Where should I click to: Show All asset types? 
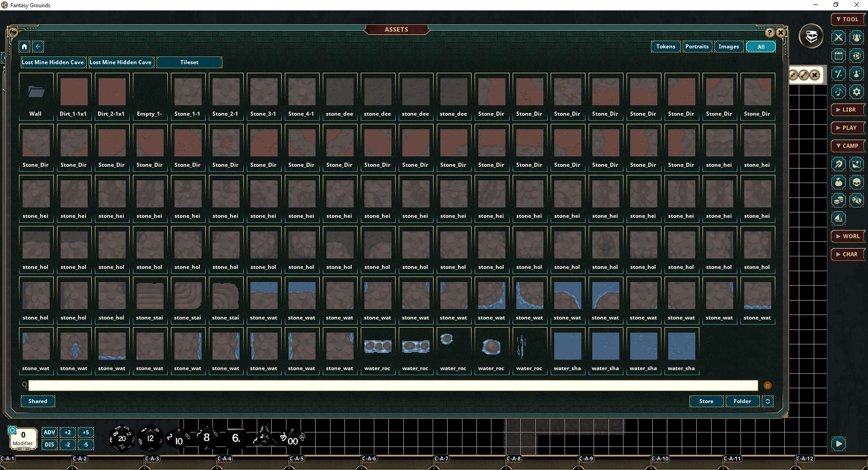pyautogui.click(x=761, y=47)
